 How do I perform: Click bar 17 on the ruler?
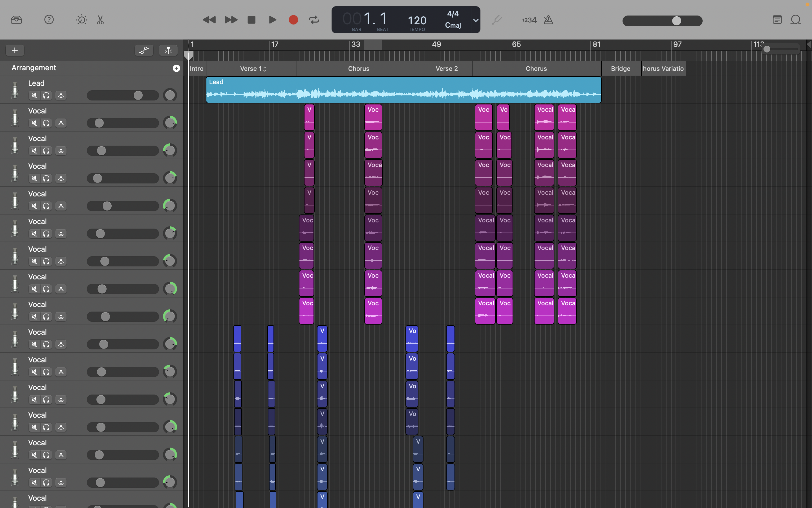(274, 44)
